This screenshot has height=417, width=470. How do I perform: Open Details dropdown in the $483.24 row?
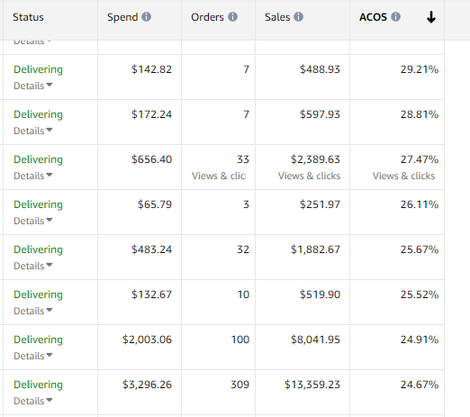(x=33, y=266)
